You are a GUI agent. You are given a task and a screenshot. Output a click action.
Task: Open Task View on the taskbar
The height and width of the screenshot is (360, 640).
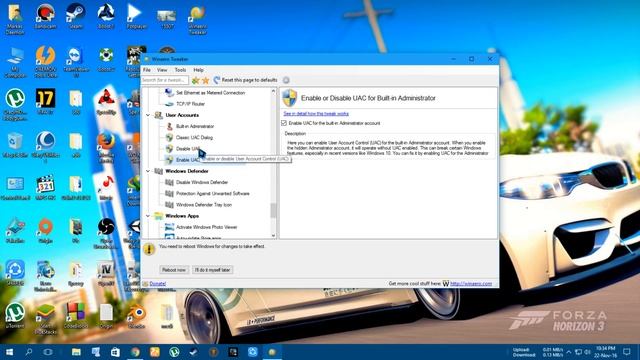(x=48, y=352)
